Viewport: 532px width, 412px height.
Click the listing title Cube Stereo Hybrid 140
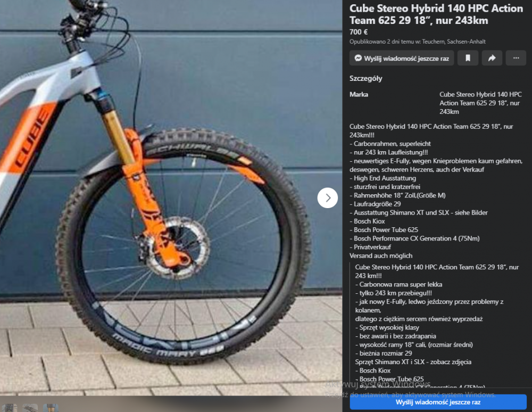[436, 14]
